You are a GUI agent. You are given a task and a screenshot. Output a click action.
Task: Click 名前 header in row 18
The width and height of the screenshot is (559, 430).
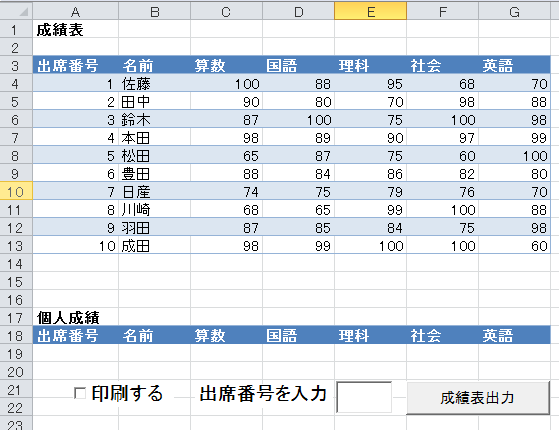[154, 335]
